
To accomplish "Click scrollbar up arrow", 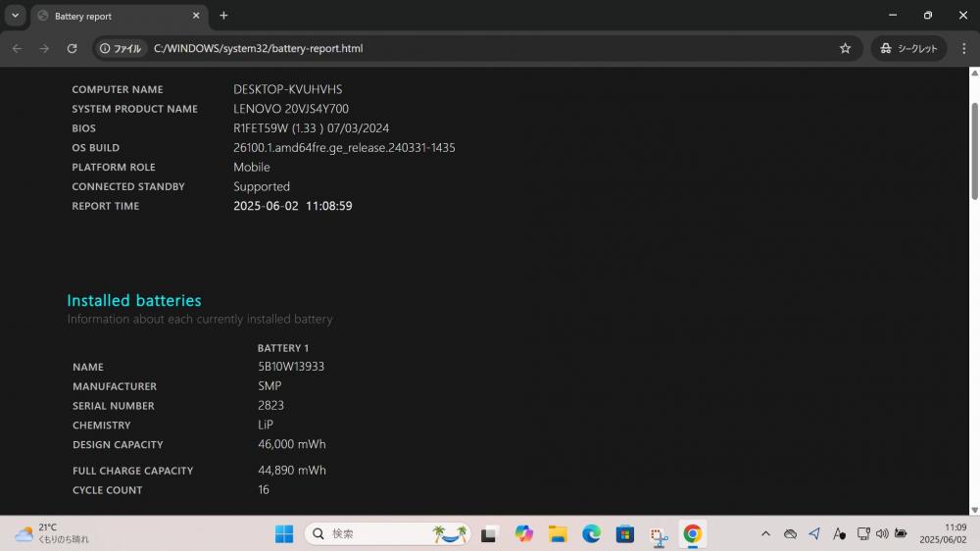I will point(974,74).
